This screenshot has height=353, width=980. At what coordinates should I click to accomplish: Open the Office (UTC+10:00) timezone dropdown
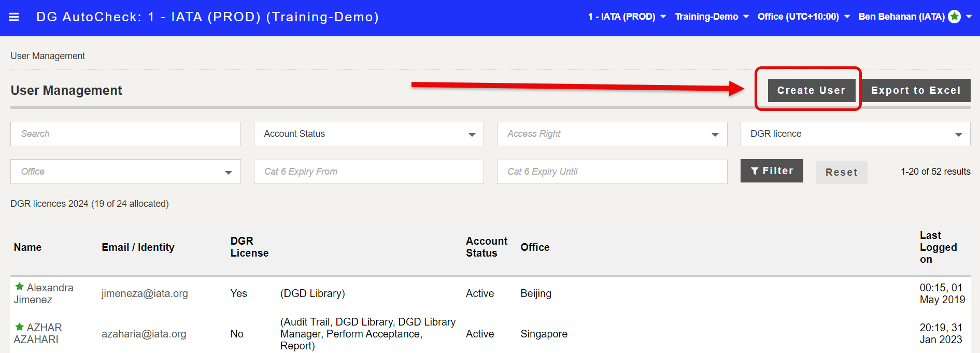[x=804, y=17]
